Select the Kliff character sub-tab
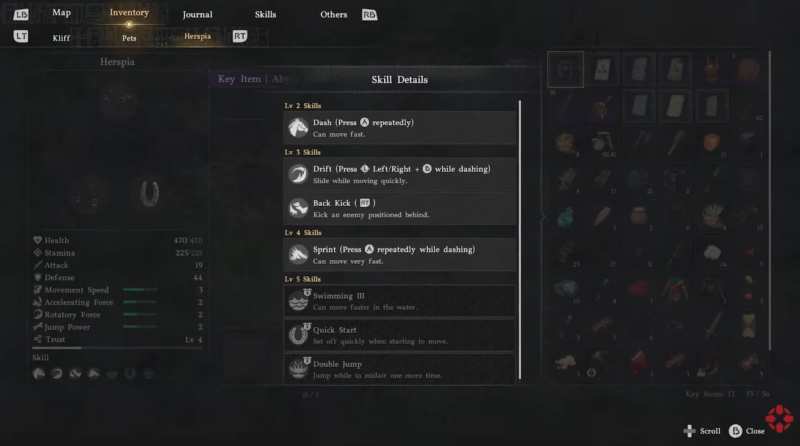The height and width of the screenshot is (446, 800). tap(61, 38)
